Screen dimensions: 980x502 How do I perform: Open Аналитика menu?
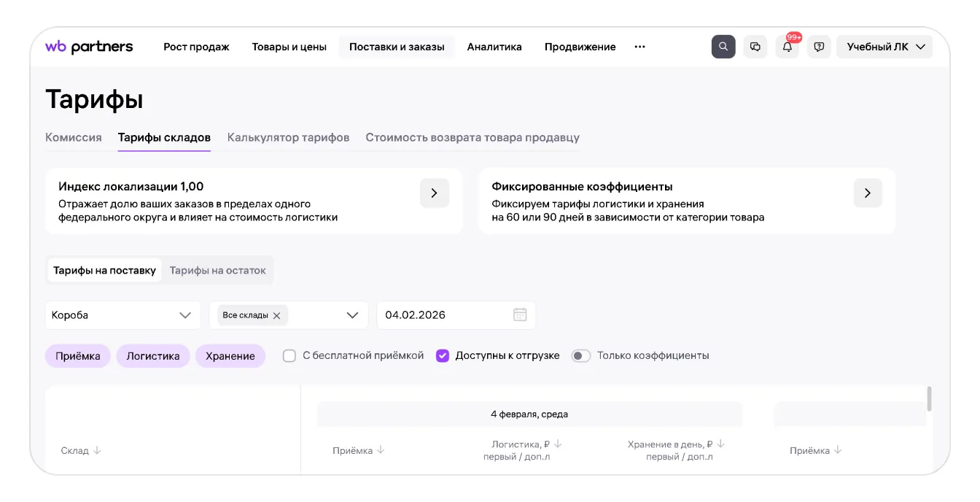pyautogui.click(x=494, y=47)
